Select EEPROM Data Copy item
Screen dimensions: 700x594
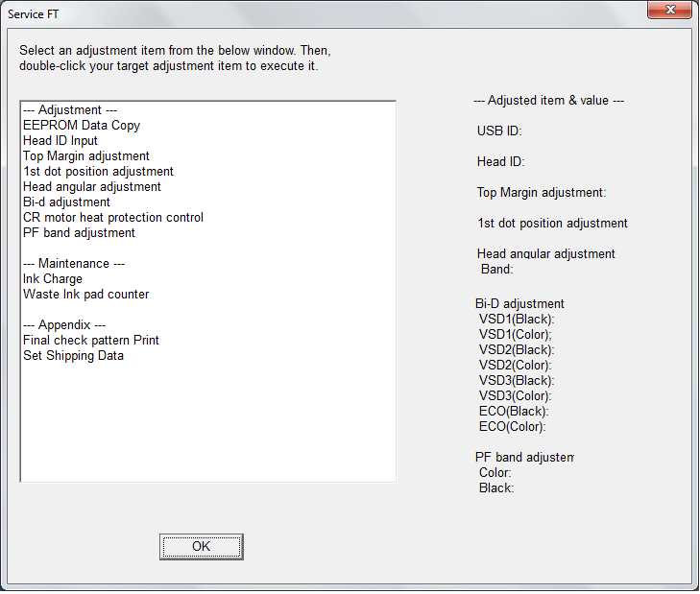point(82,126)
